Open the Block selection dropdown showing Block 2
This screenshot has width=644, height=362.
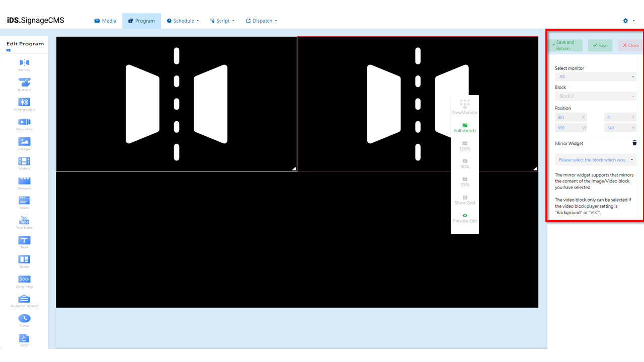click(x=595, y=96)
